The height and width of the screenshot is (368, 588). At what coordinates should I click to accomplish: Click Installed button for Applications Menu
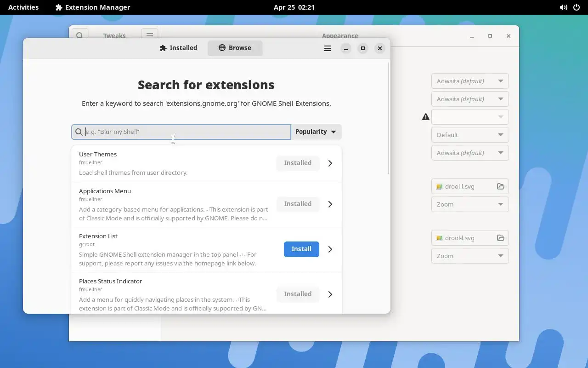click(x=298, y=204)
